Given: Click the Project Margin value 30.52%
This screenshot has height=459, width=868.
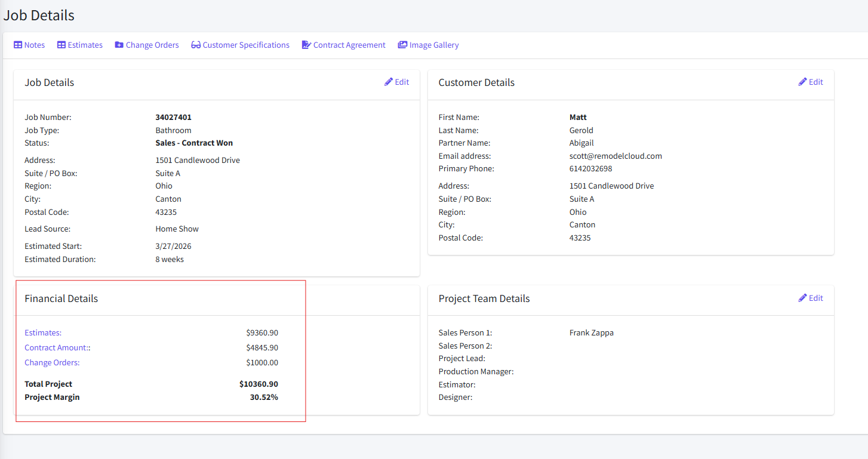Looking at the screenshot, I should point(264,398).
